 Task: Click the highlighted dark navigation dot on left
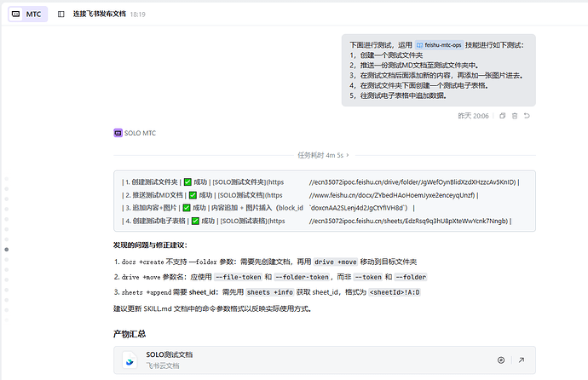[x=6, y=250]
